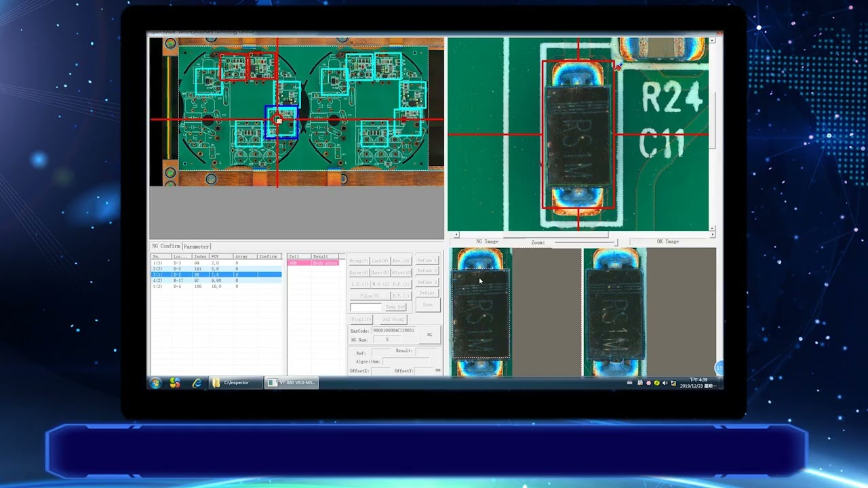
Task: Click the Confirm column header
Action: (x=269, y=257)
